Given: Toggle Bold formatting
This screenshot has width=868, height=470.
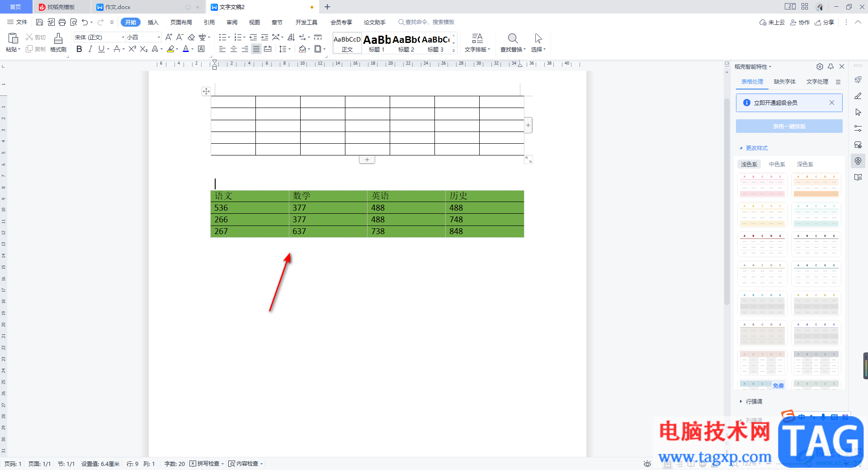Looking at the screenshot, I should coord(79,49).
